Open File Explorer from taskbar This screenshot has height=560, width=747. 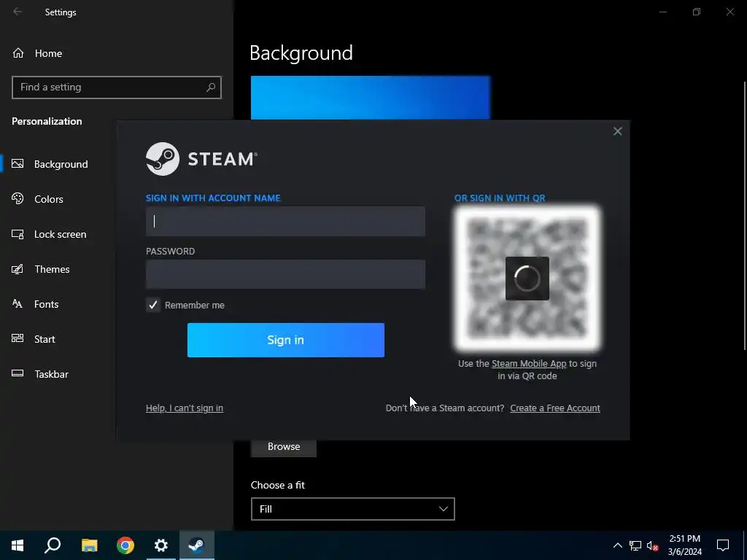(x=89, y=545)
